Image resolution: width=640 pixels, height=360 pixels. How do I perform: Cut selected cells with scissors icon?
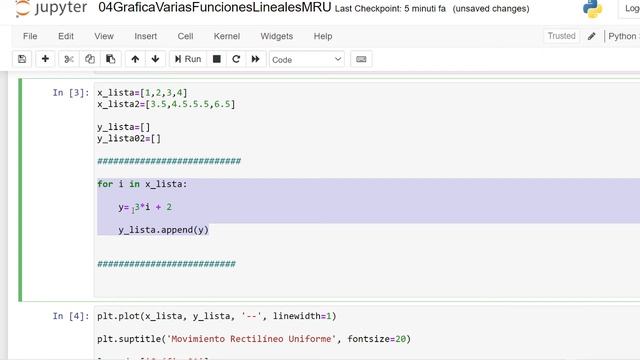[x=69, y=59]
